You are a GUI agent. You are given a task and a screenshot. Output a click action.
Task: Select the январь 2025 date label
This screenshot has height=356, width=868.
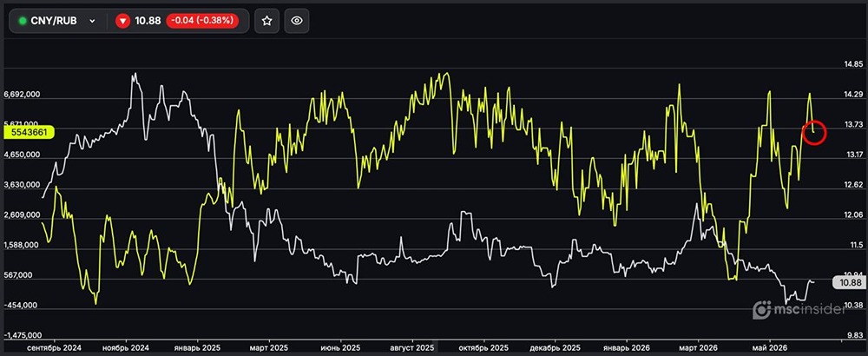point(197,348)
